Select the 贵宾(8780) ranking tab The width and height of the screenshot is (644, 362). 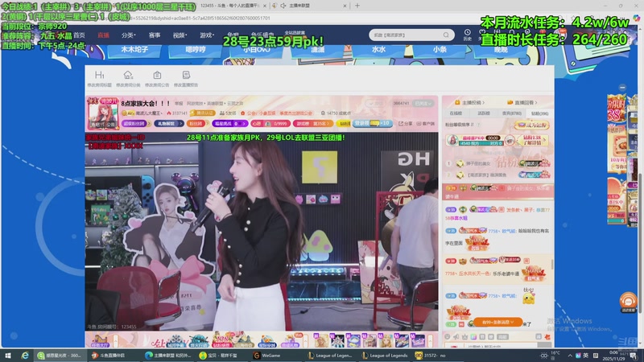[x=512, y=113]
